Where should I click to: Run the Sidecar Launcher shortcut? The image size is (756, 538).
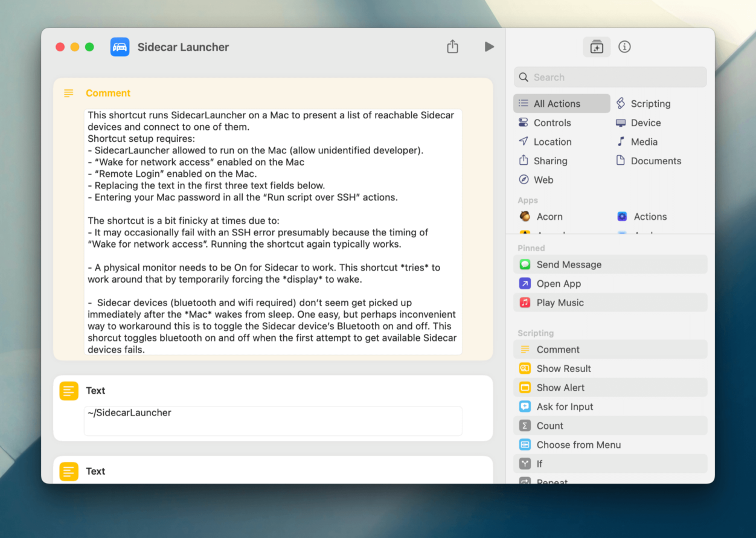(x=489, y=46)
